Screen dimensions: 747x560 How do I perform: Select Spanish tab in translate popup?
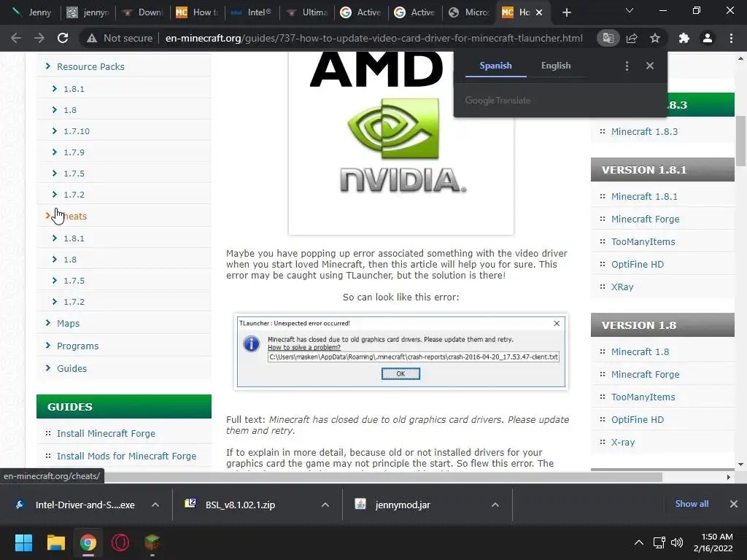(x=495, y=66)
